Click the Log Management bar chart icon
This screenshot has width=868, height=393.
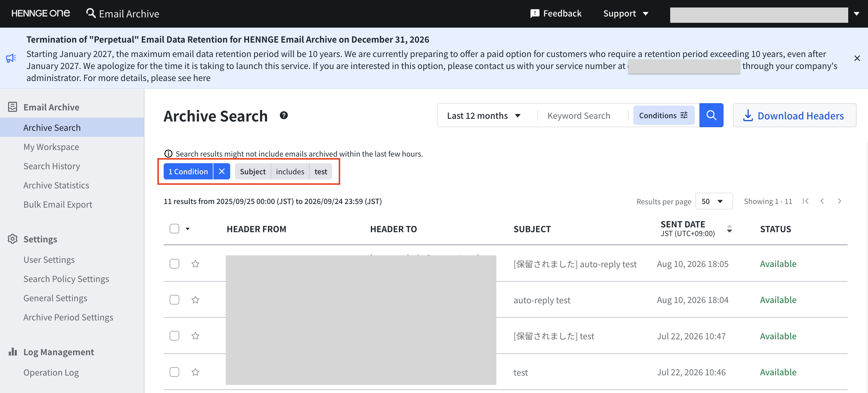point(13,352)
